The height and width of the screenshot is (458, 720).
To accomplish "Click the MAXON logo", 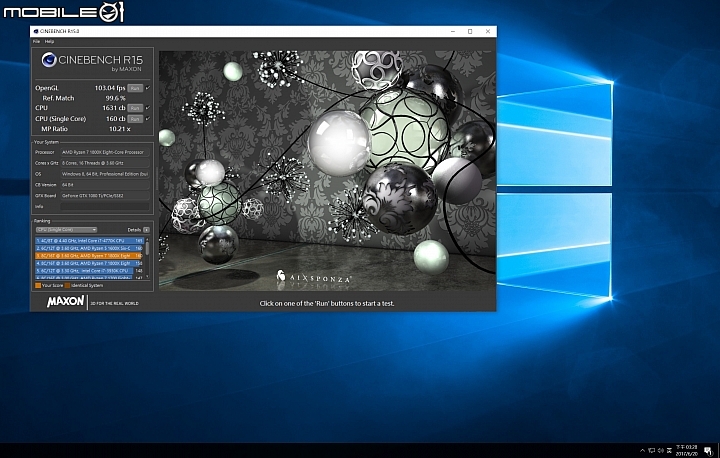I will click(66, 302).
